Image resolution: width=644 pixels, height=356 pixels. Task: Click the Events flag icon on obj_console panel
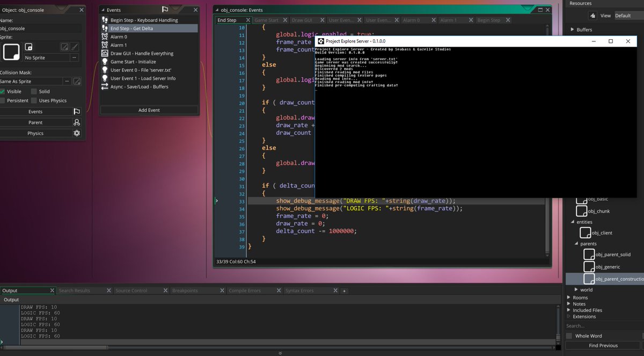(x=77, y=111)
